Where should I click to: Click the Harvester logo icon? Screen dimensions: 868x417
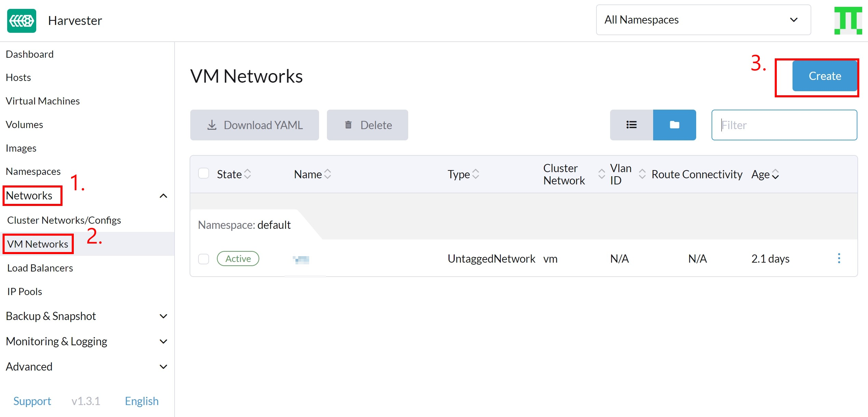coord(22,20)
